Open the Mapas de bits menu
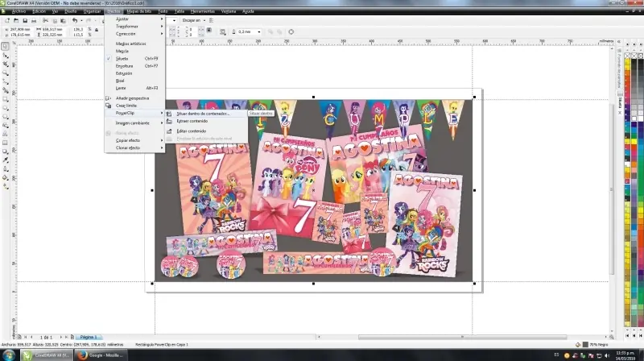Viewport: 644px width, 361px height. (138, 11)
